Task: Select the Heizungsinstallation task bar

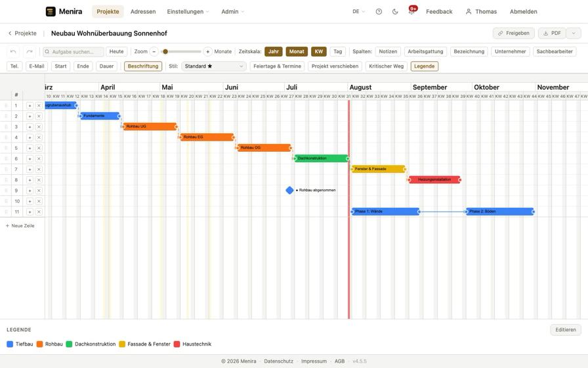Action: [x=434, y=179]
